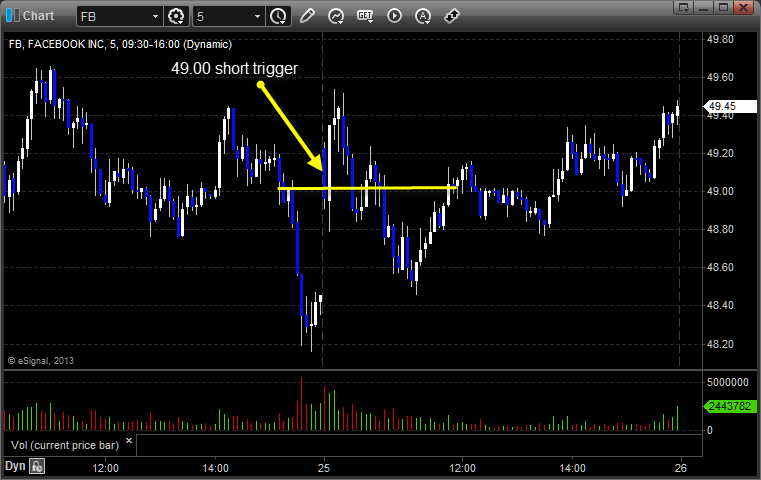
Task: Click the Dyn scaling label
Action: coord(15,466)
